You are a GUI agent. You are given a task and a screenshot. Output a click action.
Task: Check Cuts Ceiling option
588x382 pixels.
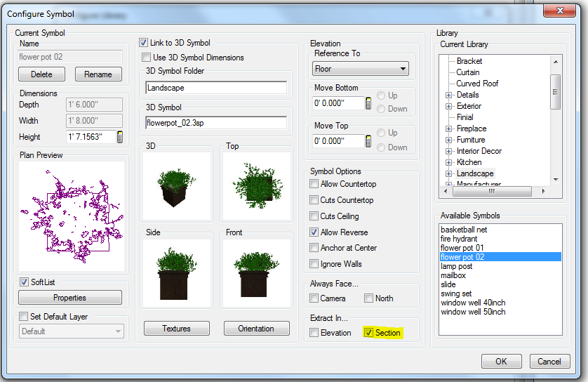coord(314,216)
